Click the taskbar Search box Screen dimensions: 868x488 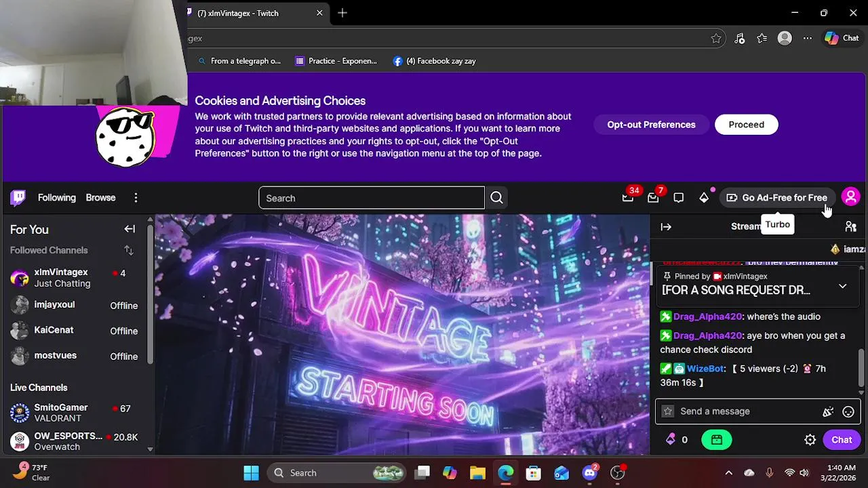[x=336, y=473]
